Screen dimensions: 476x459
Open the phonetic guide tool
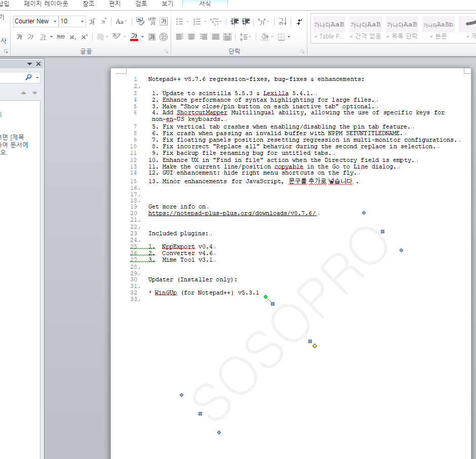[x=152, y=21]
